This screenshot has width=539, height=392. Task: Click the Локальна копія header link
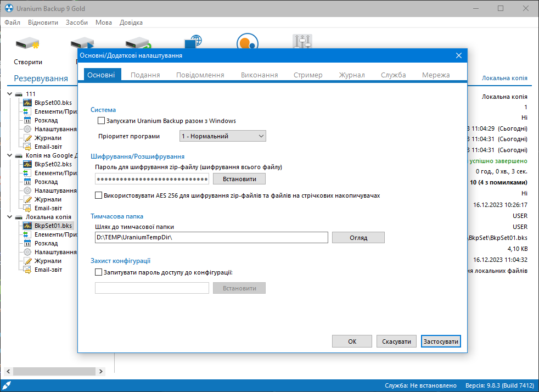504,78
